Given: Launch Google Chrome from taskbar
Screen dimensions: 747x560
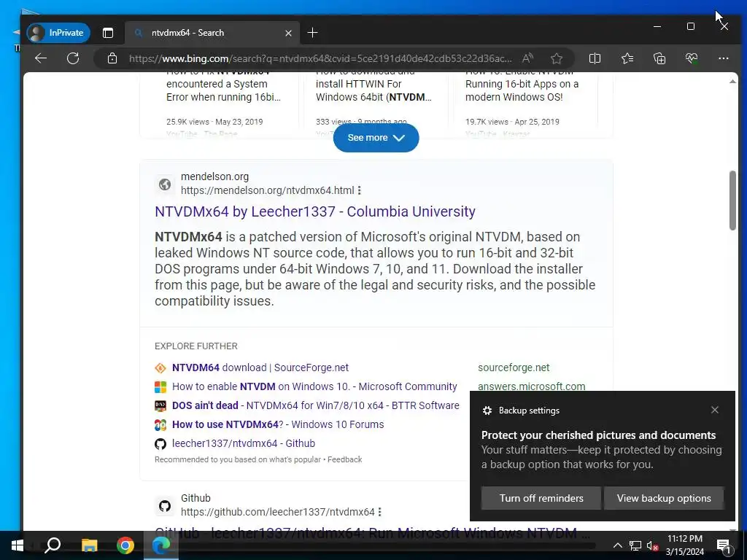Looking at the screenshot, I should pyautogui.click(x=125, y=545).
